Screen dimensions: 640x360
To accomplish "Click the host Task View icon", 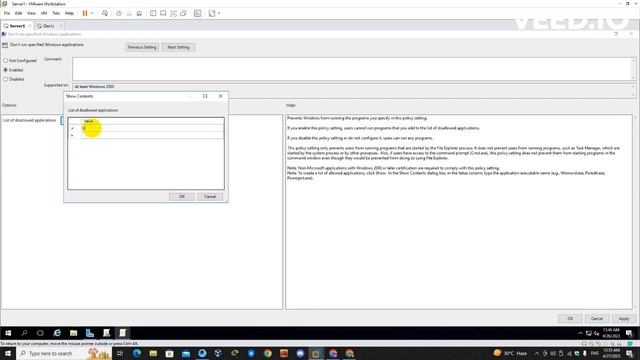I will point(120,353).
